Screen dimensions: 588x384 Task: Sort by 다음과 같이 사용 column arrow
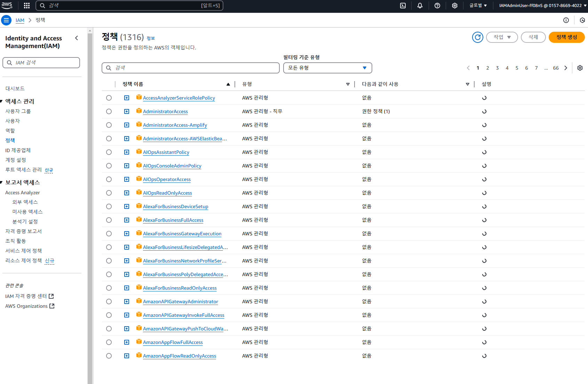(468, 84)
